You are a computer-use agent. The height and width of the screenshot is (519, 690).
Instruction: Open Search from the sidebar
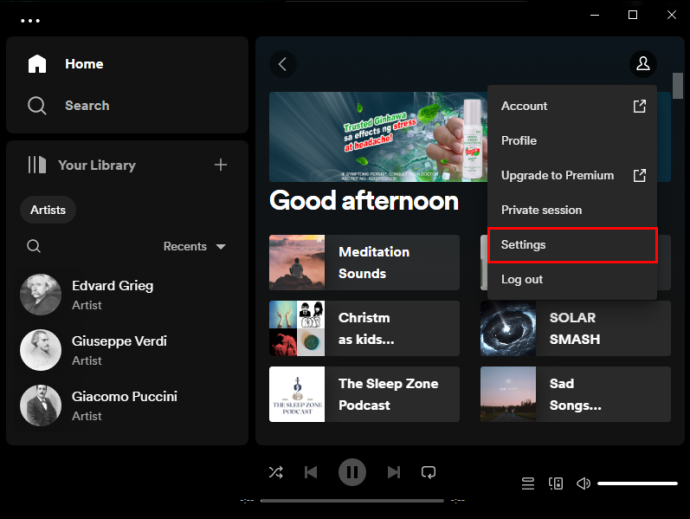68,106
